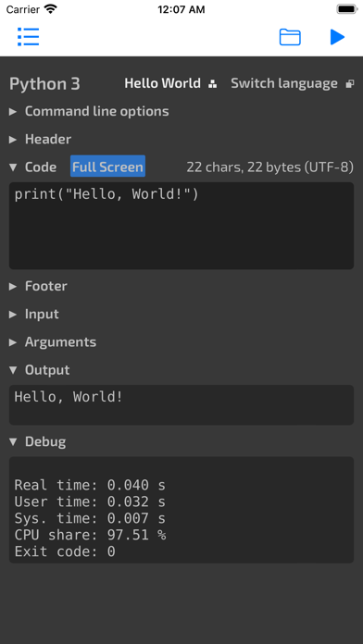Click the Hello World link
Viewport: 363px width, 644px height.
pyautogui.click(x=162, y=83)
